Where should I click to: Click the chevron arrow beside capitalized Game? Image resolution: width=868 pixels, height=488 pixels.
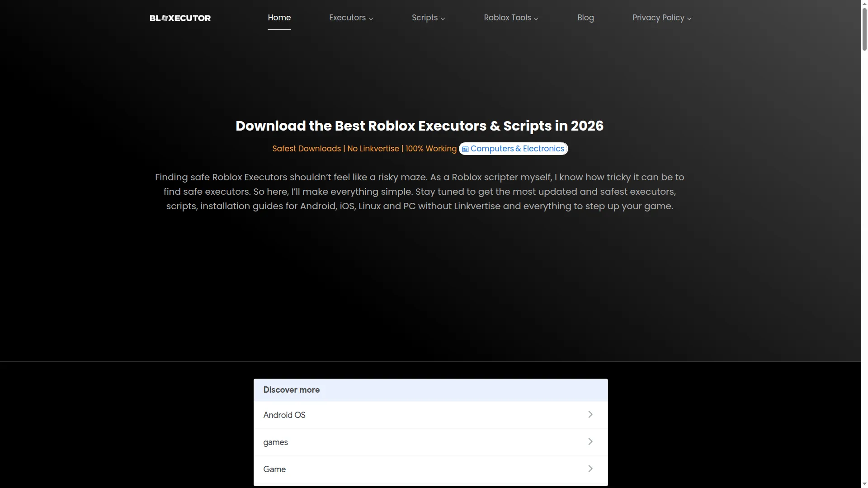click(590, 469)
